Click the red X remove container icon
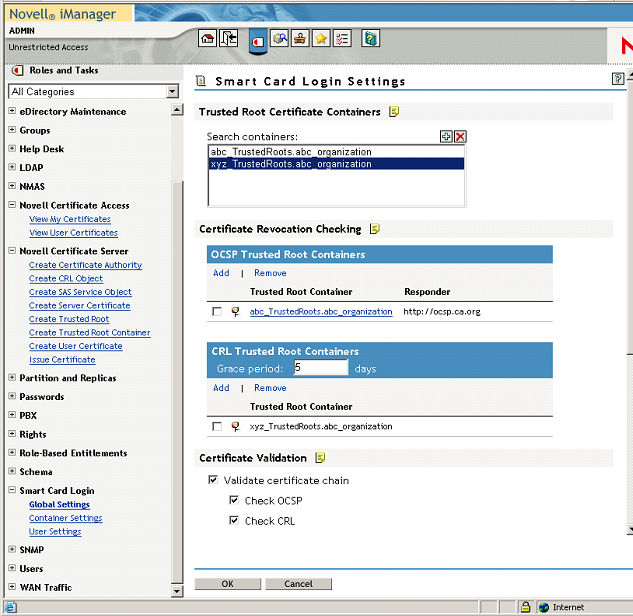This screenshot has width=633, height=616. (460, 136)
